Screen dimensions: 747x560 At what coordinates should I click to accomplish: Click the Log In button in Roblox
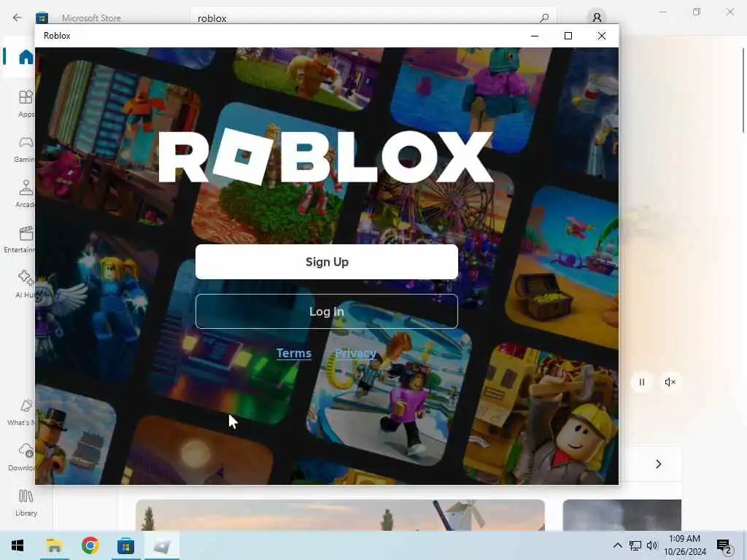point(326,311)
